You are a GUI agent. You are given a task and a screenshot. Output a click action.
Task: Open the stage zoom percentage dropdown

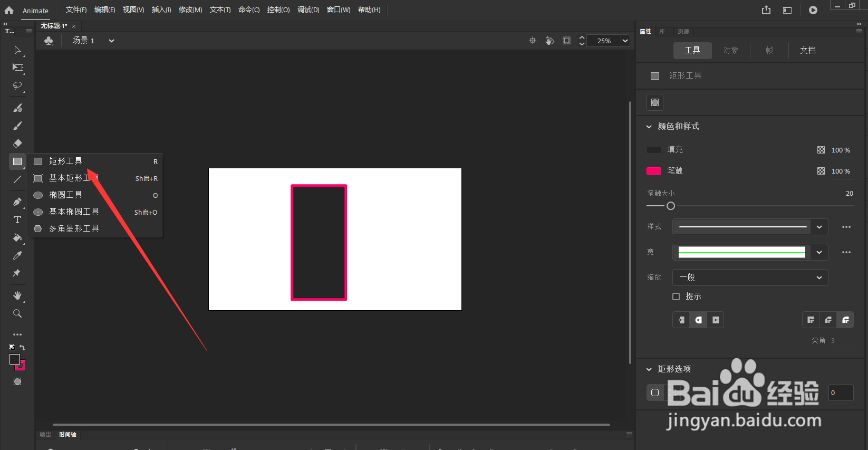coord(625,41)
